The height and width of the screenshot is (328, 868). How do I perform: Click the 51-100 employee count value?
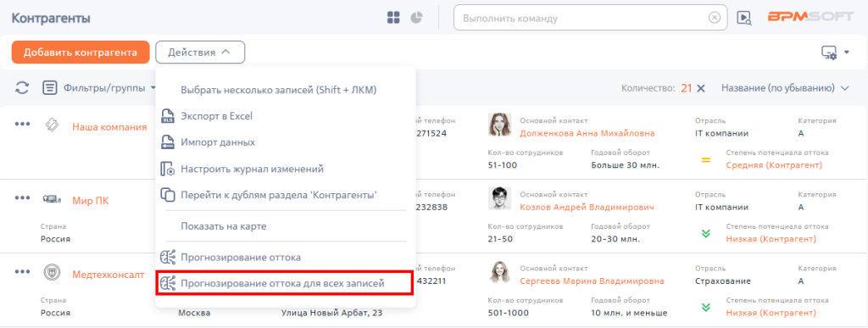click(x=504, y=164)
